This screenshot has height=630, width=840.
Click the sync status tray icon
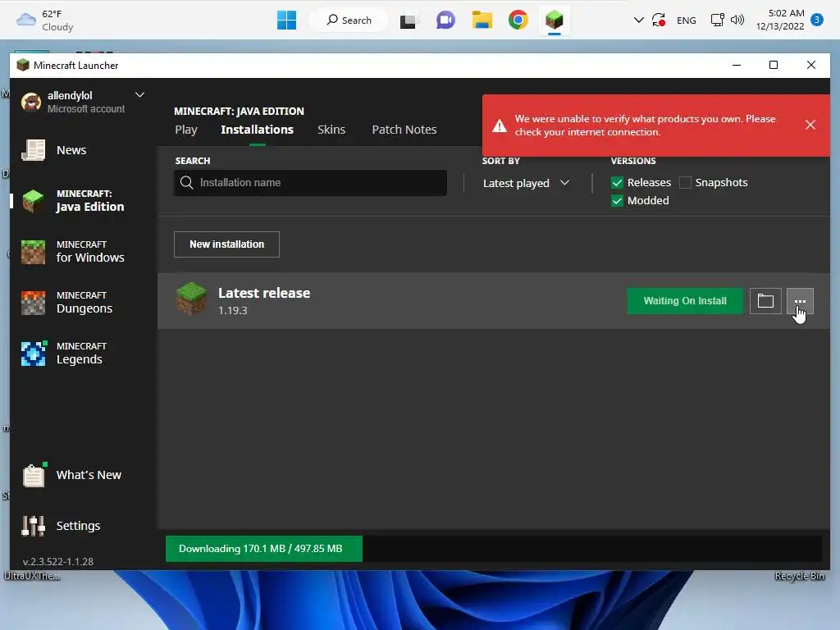tap(659, 21)
